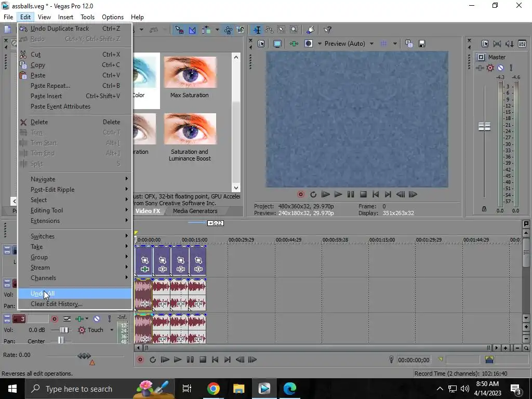Switch to the Video FX tab
This screenshot has height=399, width=532.
coord(148,211)
